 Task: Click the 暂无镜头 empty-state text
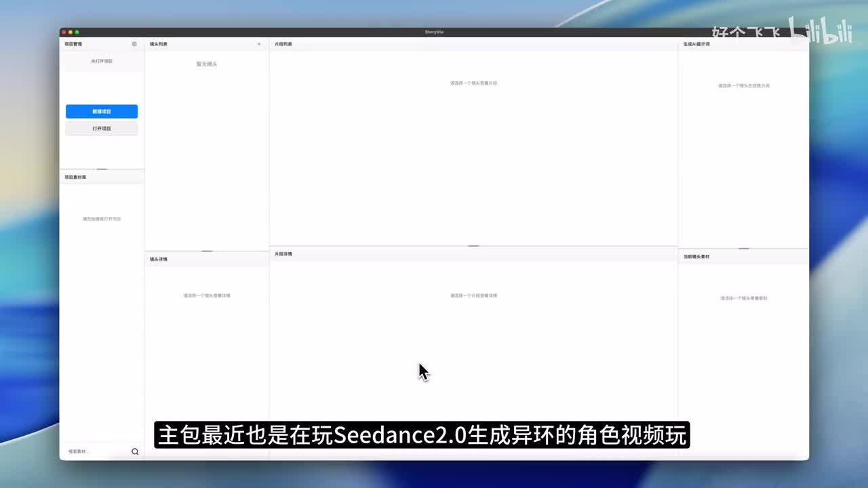click(207, 64)
